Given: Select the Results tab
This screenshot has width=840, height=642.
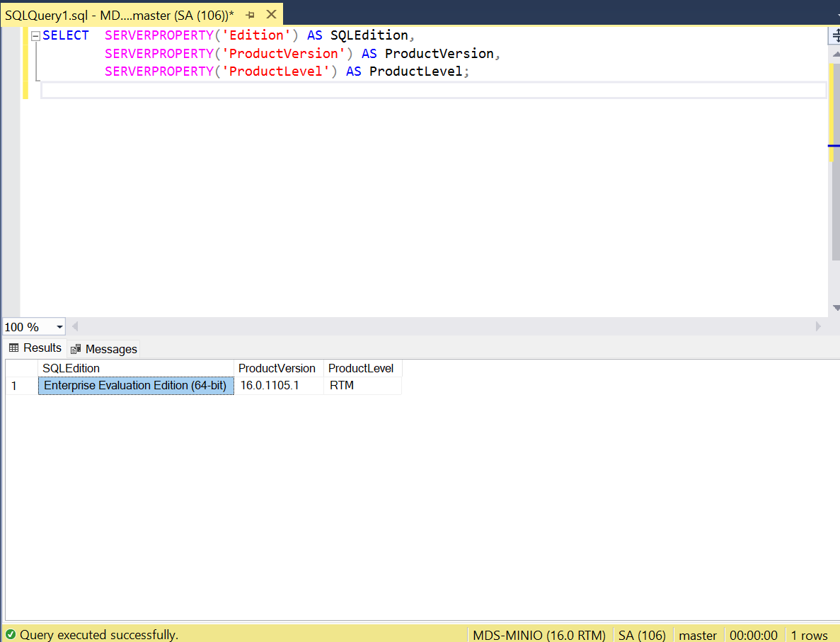Looking at the screenshot, I should coord(41,348).
